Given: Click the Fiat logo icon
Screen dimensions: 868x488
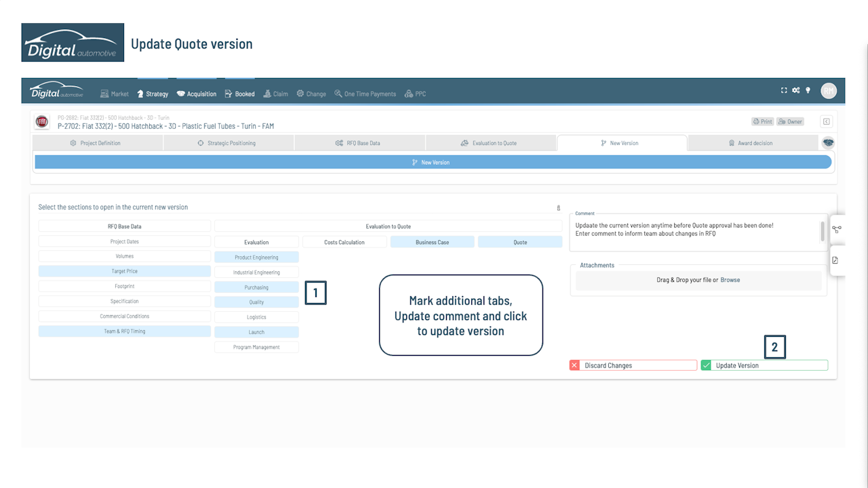Looking at the screenshot, I should click(42, 122).
